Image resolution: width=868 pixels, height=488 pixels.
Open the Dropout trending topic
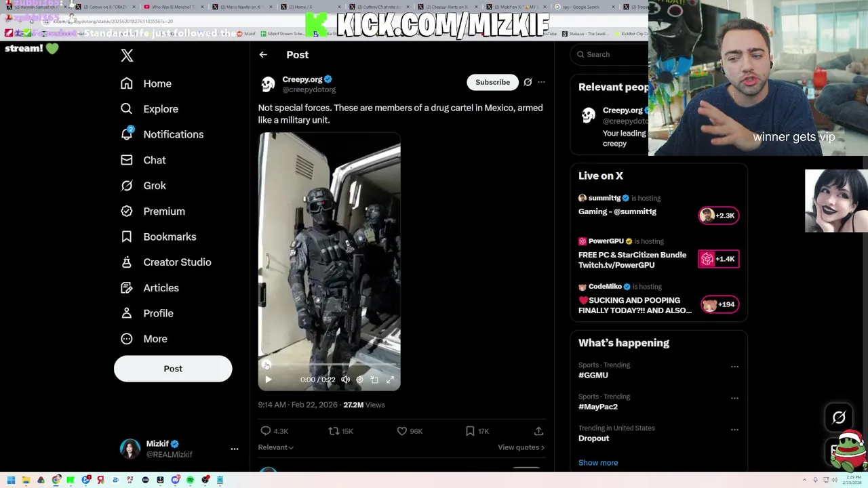point(593,439)
